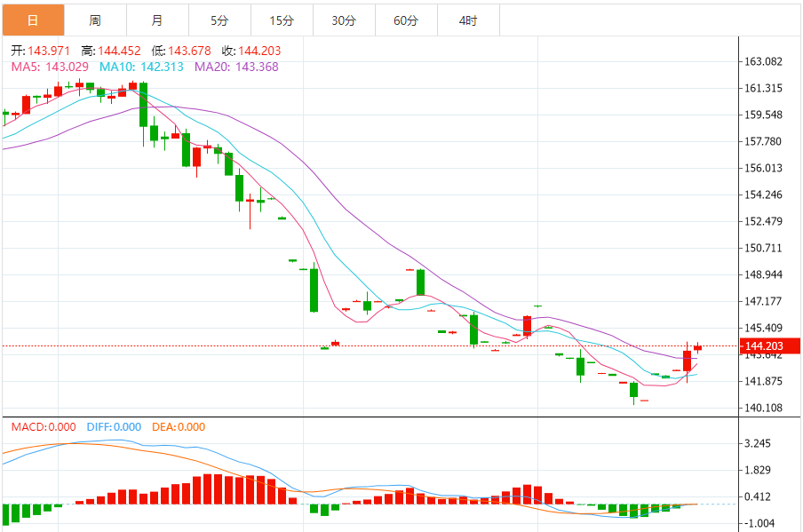Click the open price value 143.971
The width and height of the screenshot is (803, 532).
(49, 51)
